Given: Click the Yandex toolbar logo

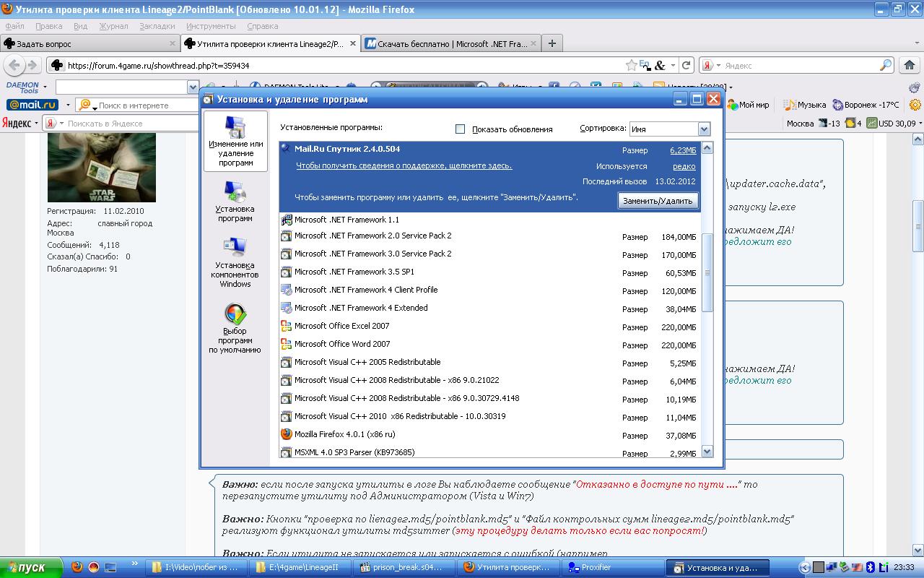Looking at the screenshot, I should (16, 123).
